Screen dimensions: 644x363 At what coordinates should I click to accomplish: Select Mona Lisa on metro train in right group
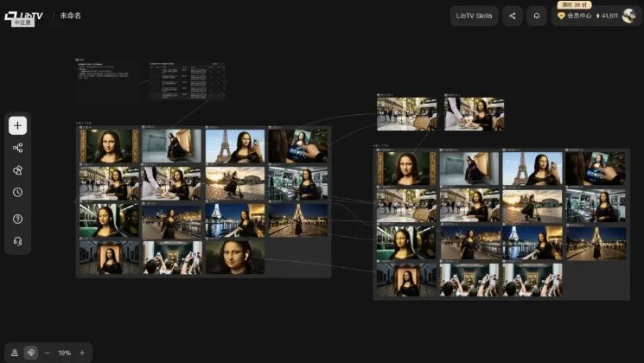point(406,243)
